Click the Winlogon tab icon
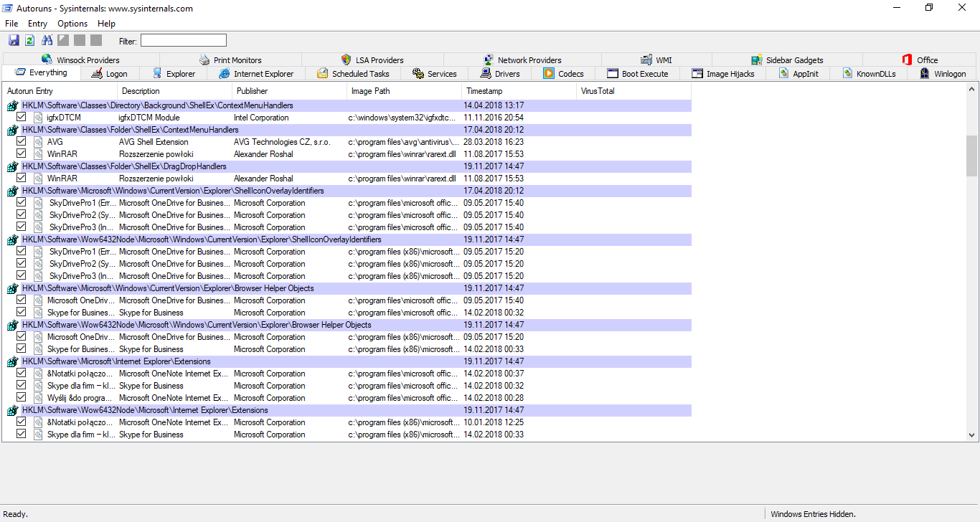 [925, 73]
